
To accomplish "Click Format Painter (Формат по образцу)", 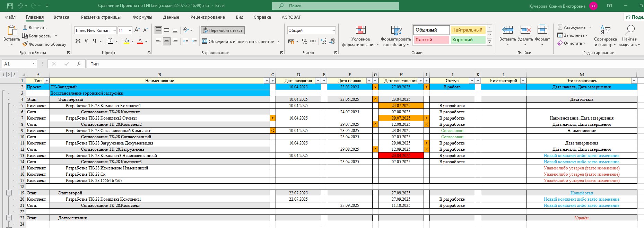I will tap(44, 44).
